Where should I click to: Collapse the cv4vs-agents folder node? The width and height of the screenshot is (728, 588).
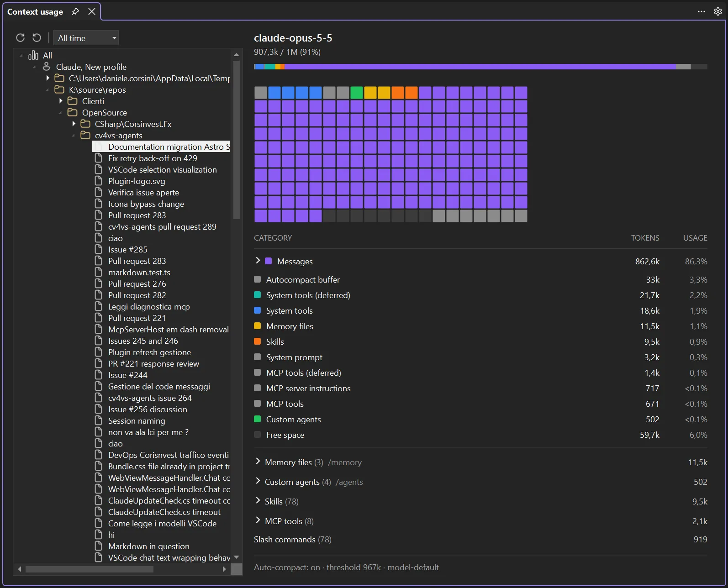[74, 135]
